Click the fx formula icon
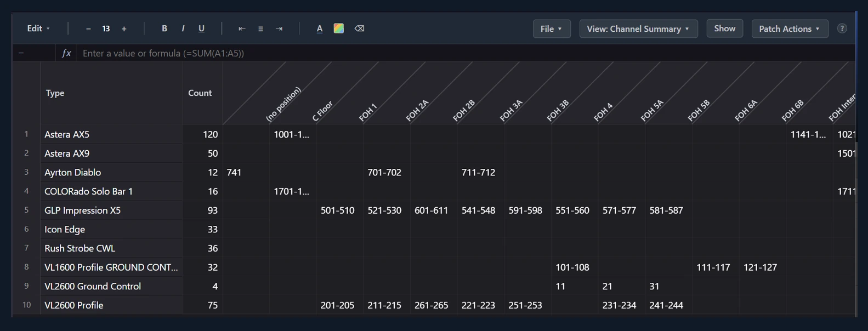This screenshot has width=868, height=331. 66,53
